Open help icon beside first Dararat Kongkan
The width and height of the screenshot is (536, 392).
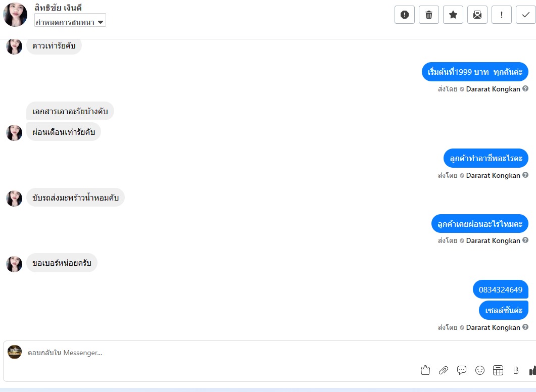(x=525, y=88)
